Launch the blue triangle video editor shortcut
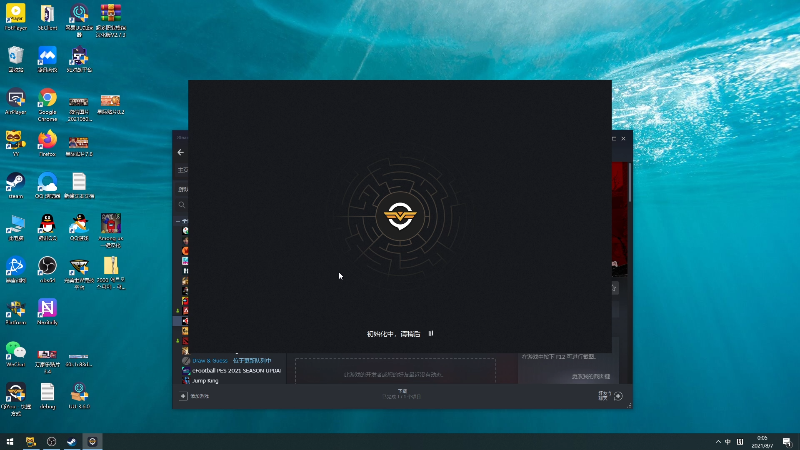Image resolution: width=800 pixels, height=450 pixels. (x=15, y=269)
